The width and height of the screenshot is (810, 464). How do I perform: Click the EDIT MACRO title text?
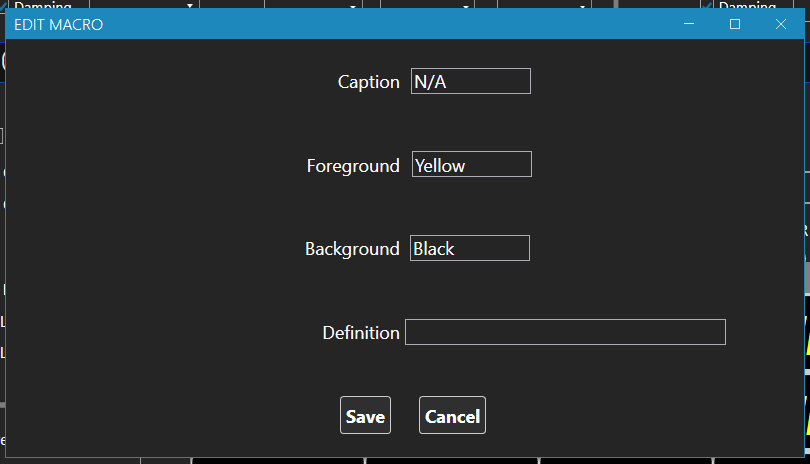tap(58, 25)
